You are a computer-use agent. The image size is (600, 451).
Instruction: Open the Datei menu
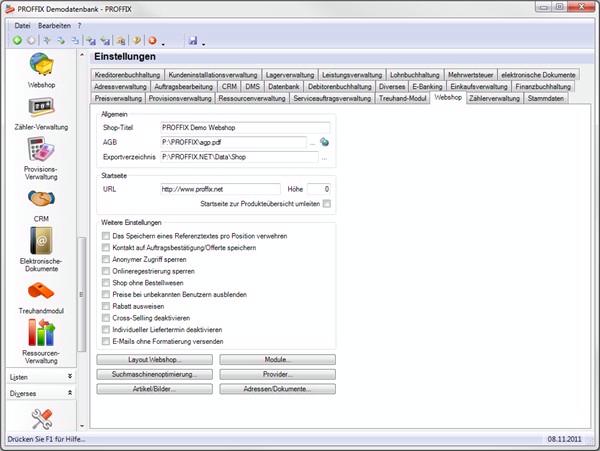pos(22,26)
